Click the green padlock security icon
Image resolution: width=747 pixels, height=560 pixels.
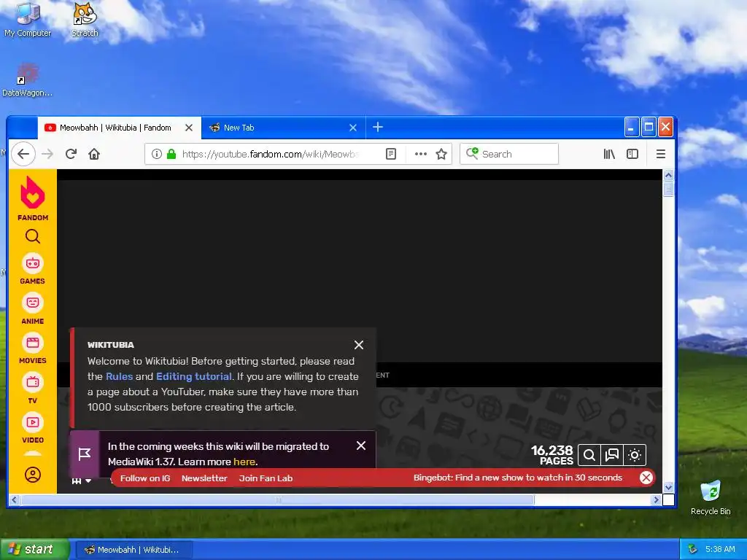pos(171,154)
